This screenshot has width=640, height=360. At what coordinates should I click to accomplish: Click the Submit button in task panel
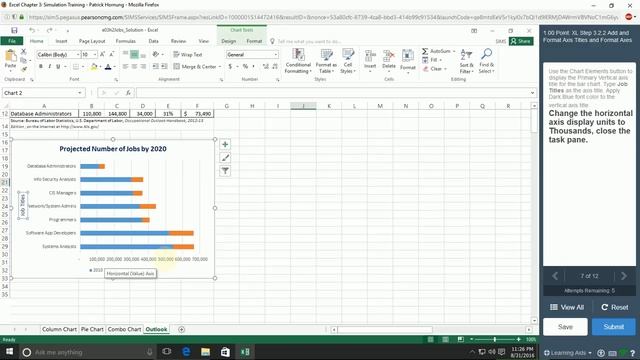point(613,327)
